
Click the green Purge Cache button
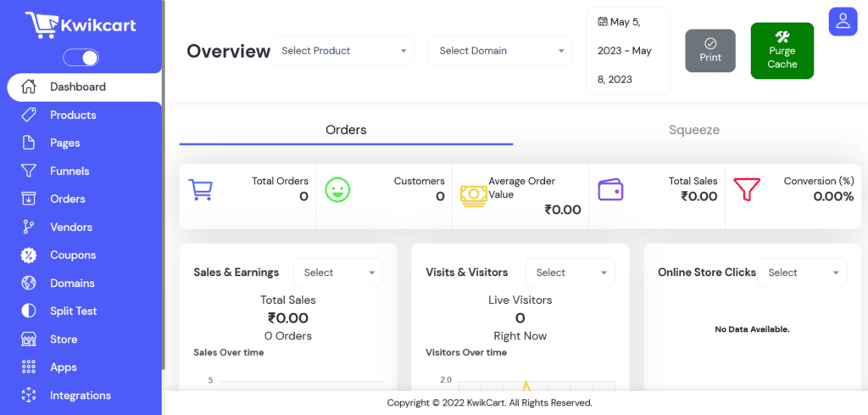pyautogui.click(x=782, y=51)
